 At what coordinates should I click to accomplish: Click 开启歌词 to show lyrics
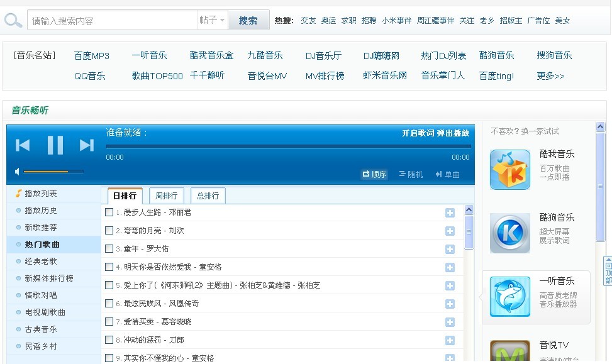[418, 133]
